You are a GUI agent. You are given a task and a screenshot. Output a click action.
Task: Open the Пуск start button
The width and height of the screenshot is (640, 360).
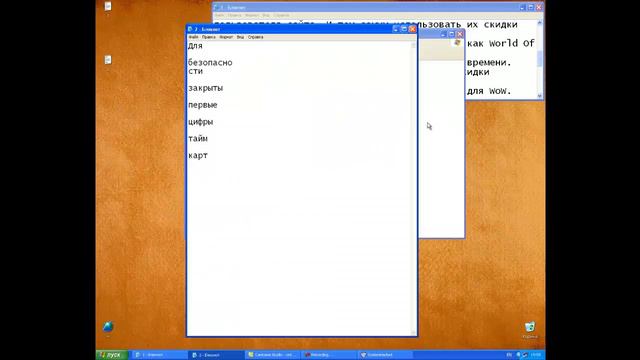coord(112,355)
